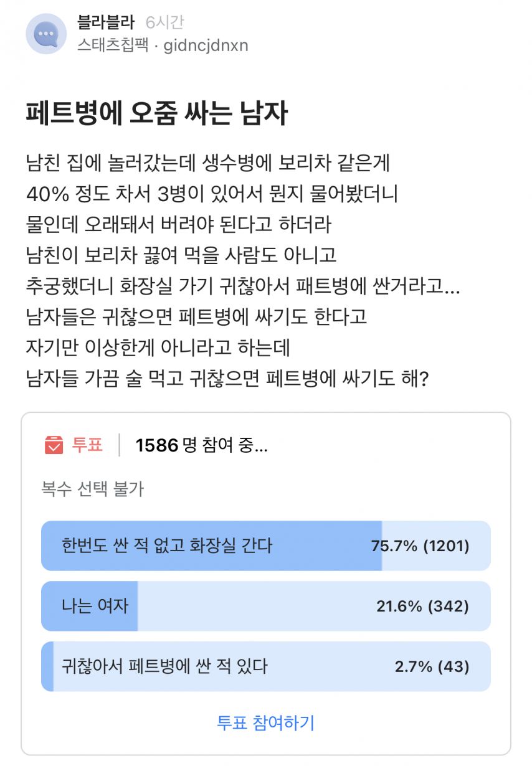Tap the '투표 참여하기' link

(266, 723)
